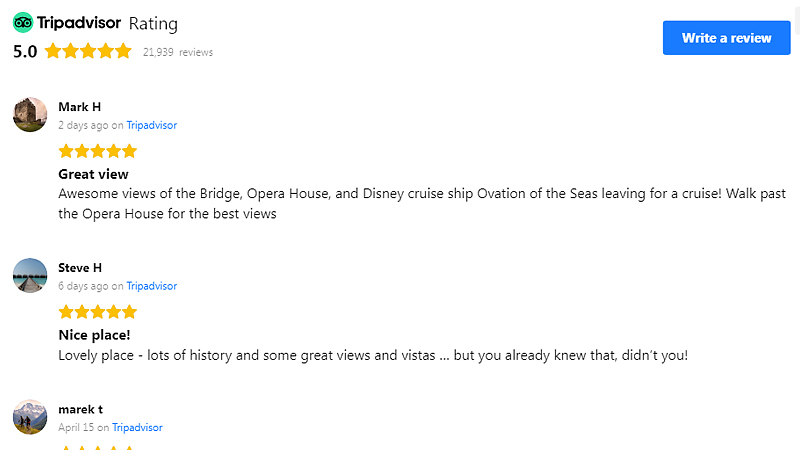
Task: Click Steve H's five-star review rating
Action: [97, 312]
